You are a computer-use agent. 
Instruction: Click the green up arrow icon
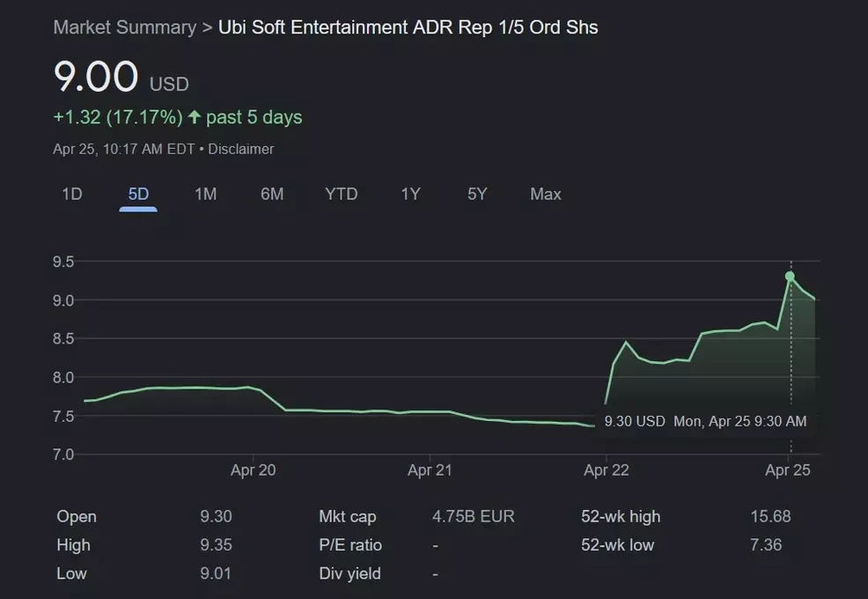tap(195, 117)
